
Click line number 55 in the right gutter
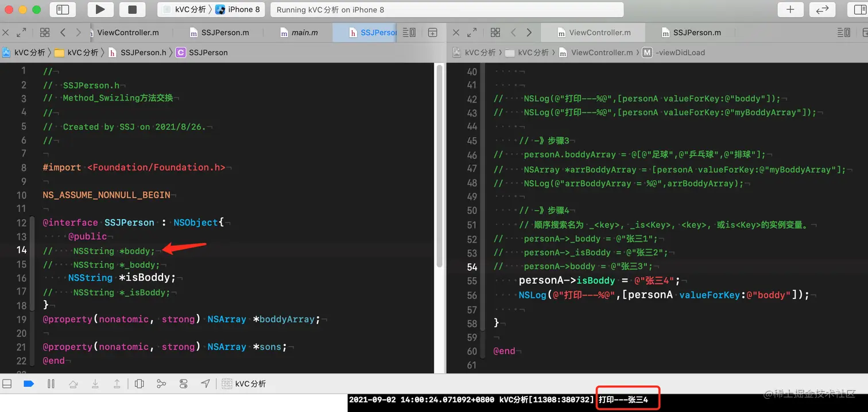pos(472,281)
